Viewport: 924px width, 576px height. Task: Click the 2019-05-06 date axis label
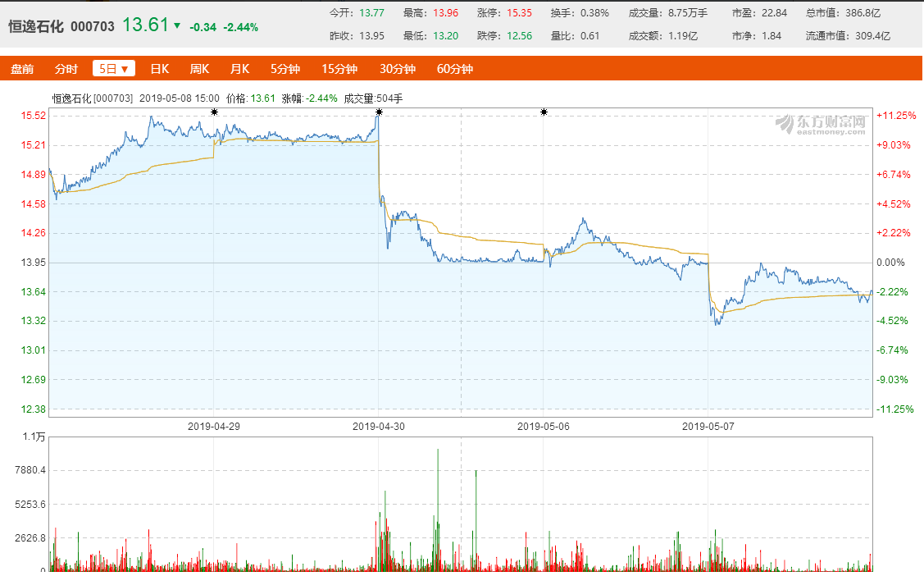pos(544,426)
